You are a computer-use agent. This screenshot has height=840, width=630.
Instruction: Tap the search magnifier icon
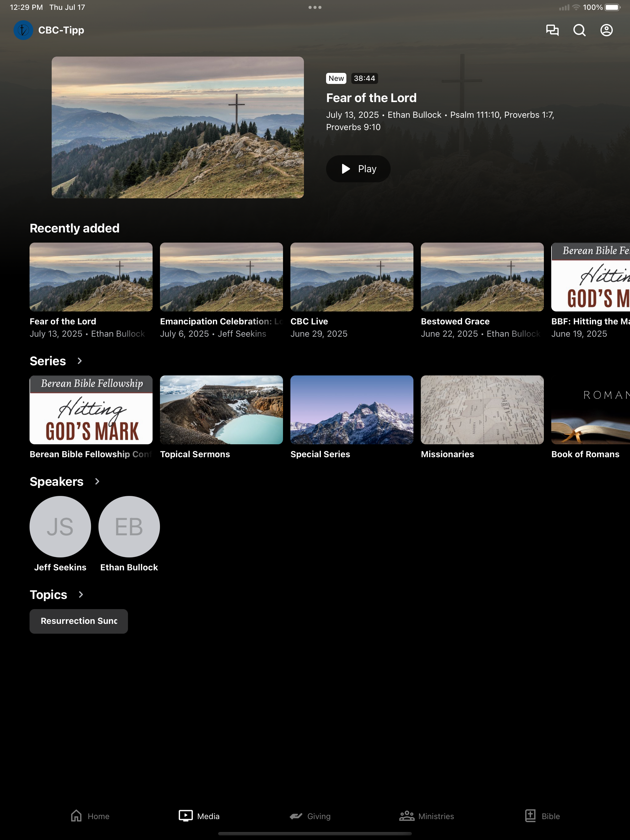coord(579,30)
